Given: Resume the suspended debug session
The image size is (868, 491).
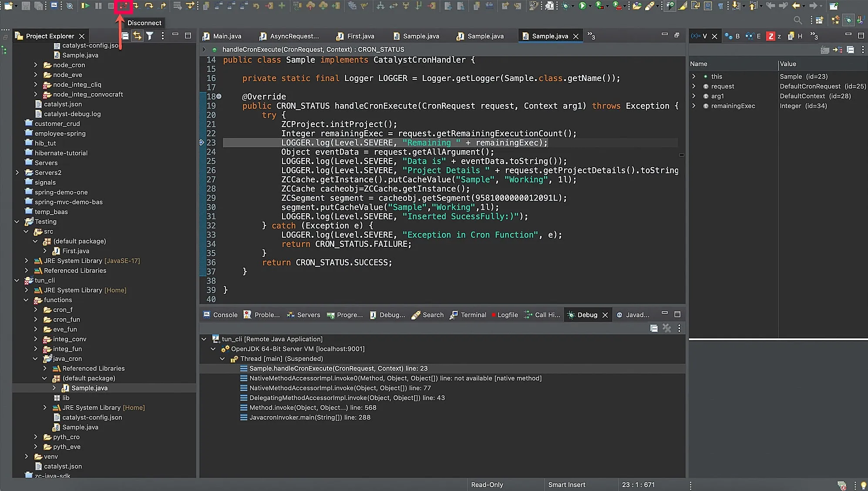Looking at the screenshot, I should [x=85, y=6].
